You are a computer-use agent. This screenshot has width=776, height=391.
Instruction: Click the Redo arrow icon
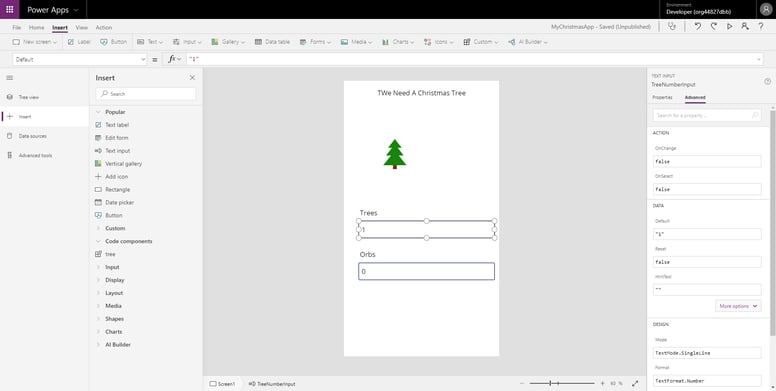coord(713,27)
